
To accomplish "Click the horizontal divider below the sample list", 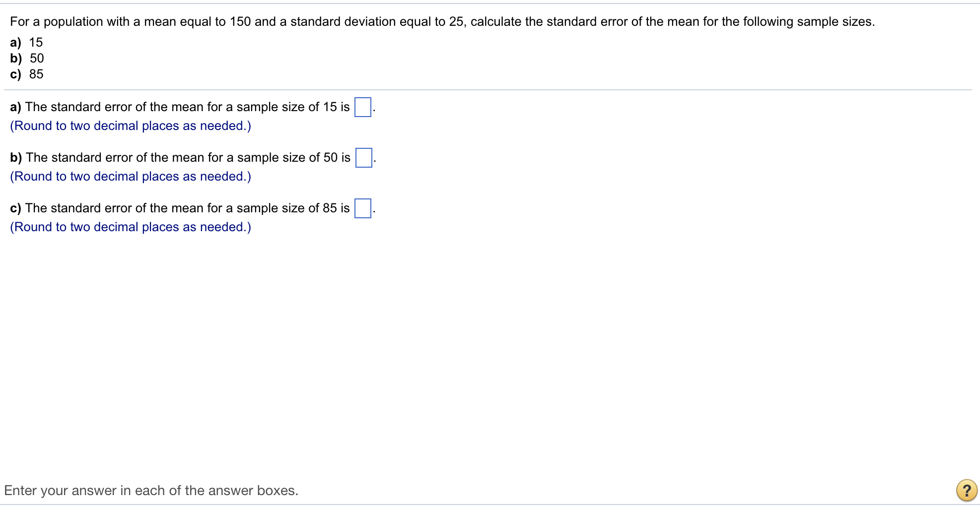I will point(488,90).
